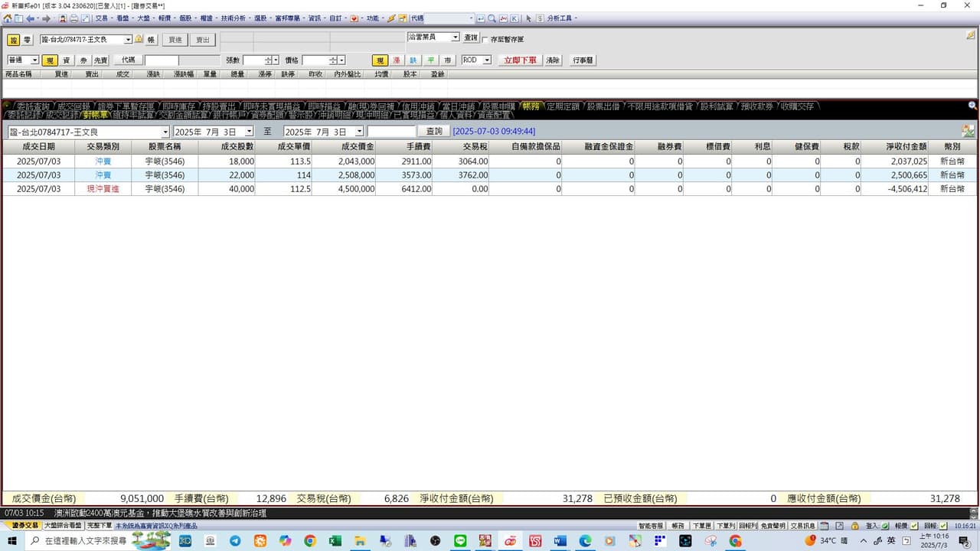Check the 存至暫存匣 checkbox

click(485, 39)
